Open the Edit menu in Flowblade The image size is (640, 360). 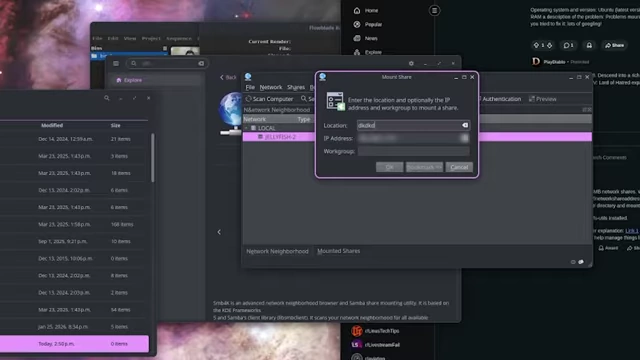[113, 38]
